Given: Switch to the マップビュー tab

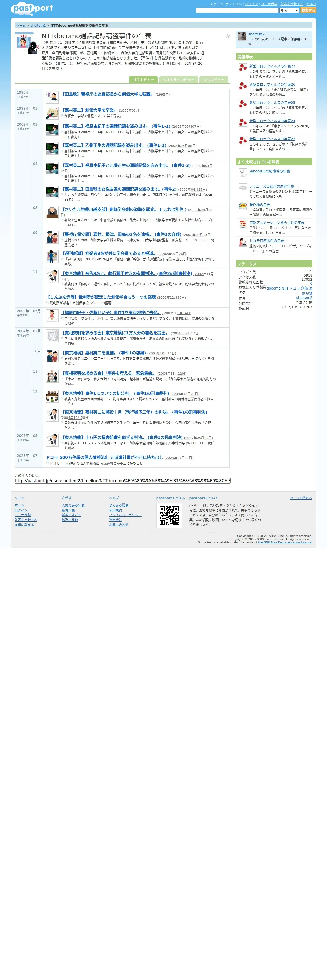Looking at the screenshot, I should coord(214,80).
